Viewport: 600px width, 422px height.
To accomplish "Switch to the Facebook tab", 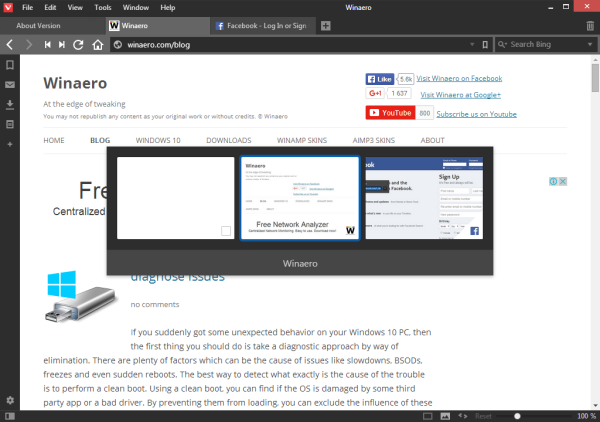I will 262,26.
